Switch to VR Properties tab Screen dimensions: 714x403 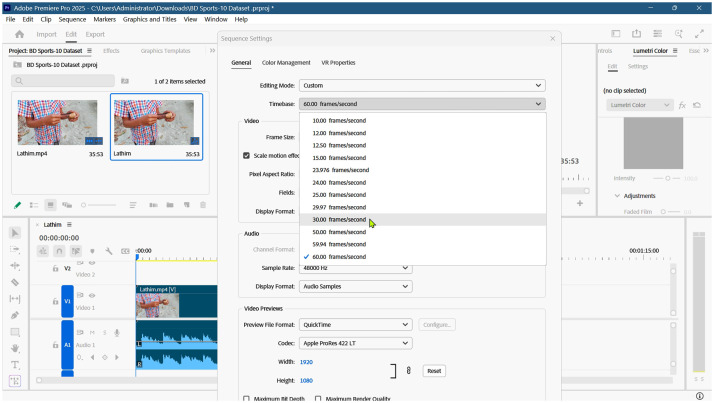(x=338, y=63)
